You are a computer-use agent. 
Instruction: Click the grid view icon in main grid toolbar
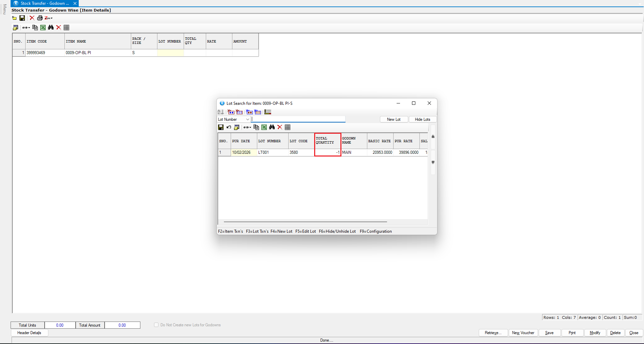pyautogui.click(x=66, y=28)
